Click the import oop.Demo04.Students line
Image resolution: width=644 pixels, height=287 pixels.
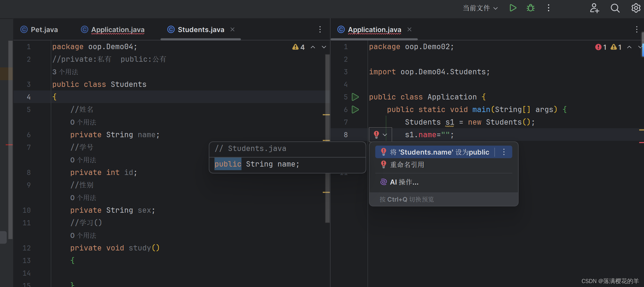pyautogui.click(x=429, y=72)
